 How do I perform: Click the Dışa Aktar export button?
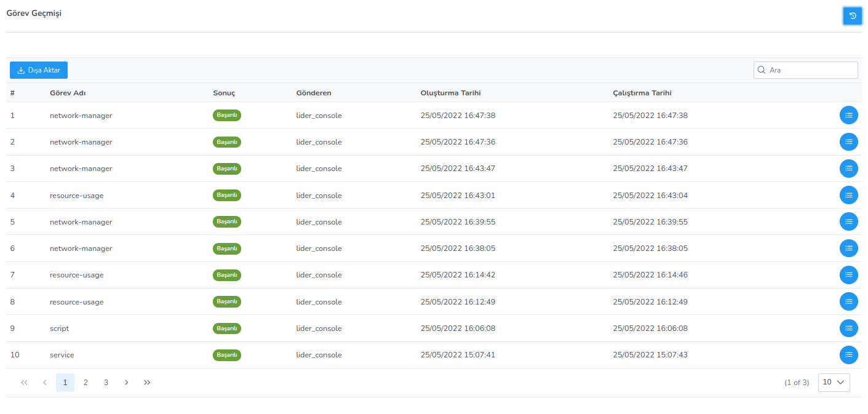coord(39,70)
